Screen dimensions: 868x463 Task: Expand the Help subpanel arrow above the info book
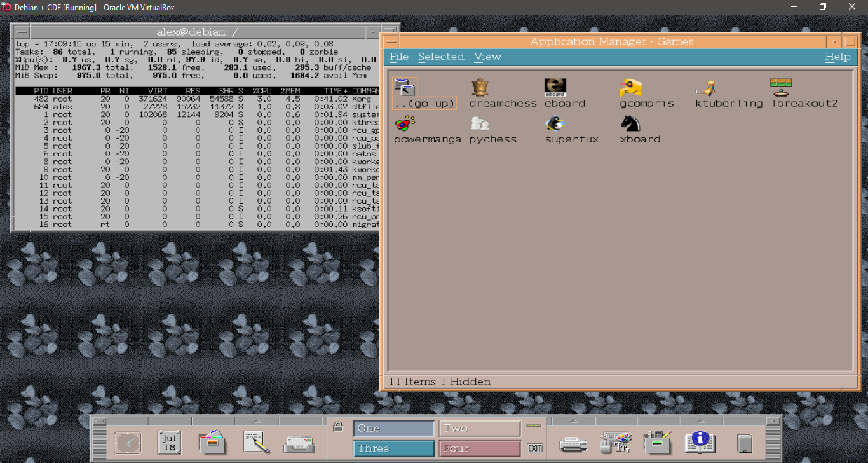pos(700,421)
